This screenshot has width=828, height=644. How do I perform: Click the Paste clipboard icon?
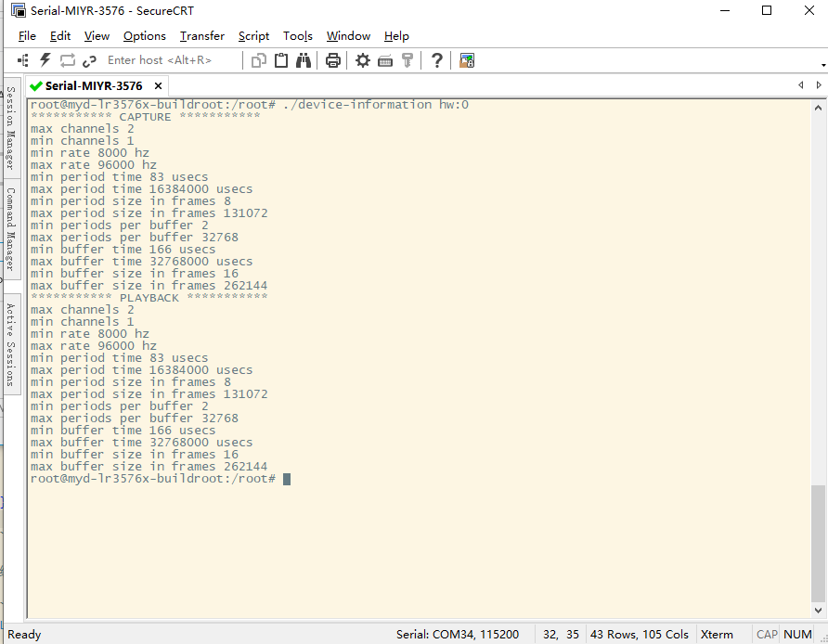(x=281, y=60)
